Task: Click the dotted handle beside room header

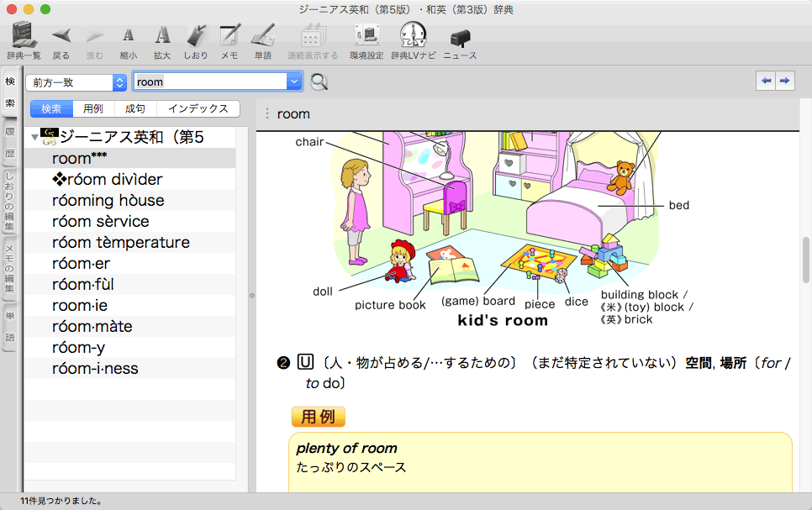Action: [x=267, y=113]
